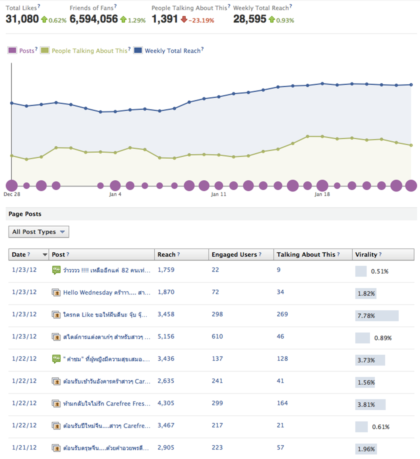Viewport: 420px width, 459px height.
Task: Open help mark beside top Weekly Total Reach
Action: pos(291,6)
